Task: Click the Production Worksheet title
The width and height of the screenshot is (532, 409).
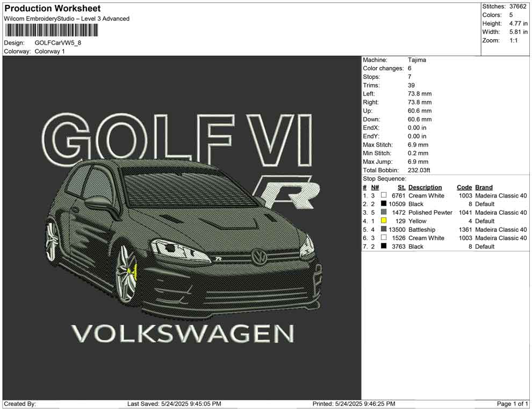Action: pyautogui.click(x=53, y=9)
